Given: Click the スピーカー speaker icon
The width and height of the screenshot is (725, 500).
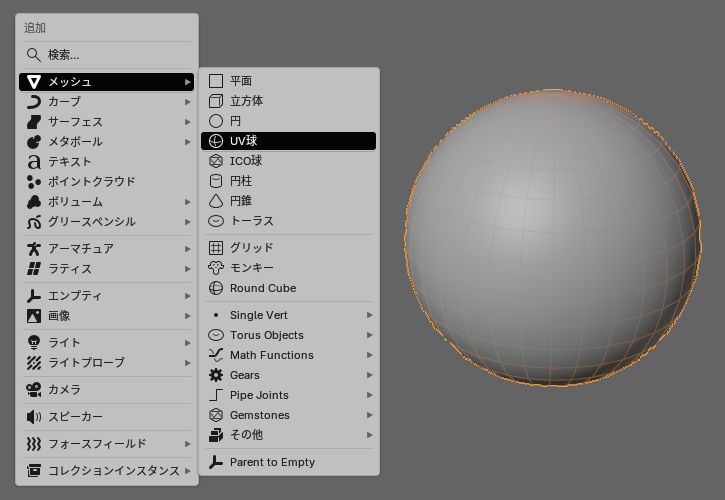Looking at the screenshot, I should [34, 417].
